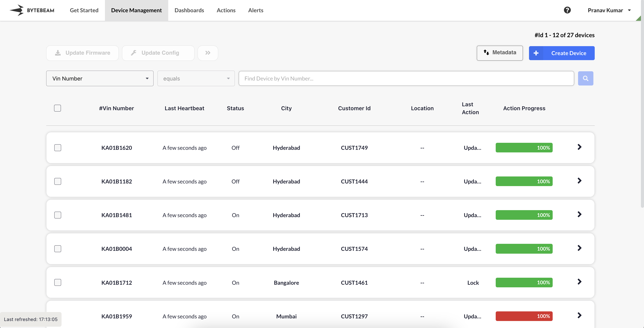This screenshot has height=328, width=644.
Task: Enable the select-all checkbox in table header
Action: tap(57, 108)
